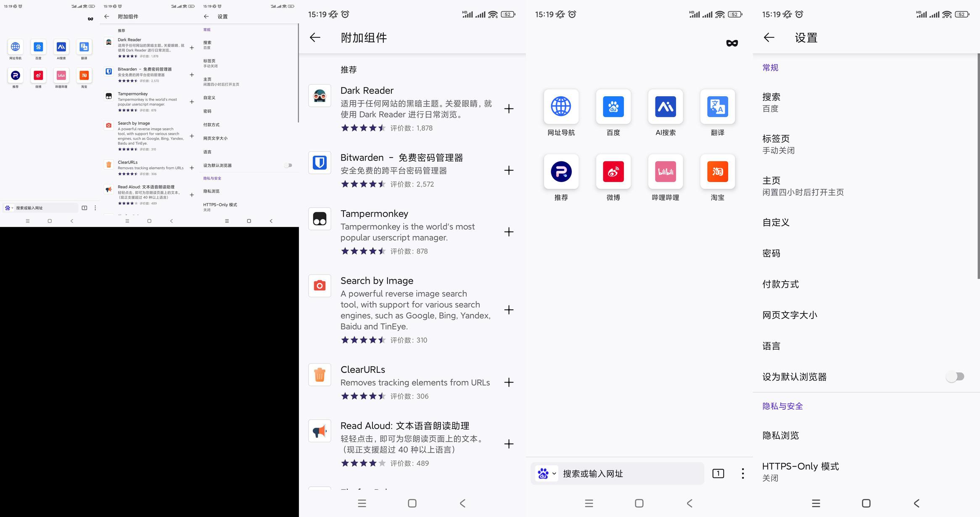Viewport: 980px width, 517px height.
Task: Click 搜索或输入网址 field on small home thumbnail
Action: tap(40, 208)
